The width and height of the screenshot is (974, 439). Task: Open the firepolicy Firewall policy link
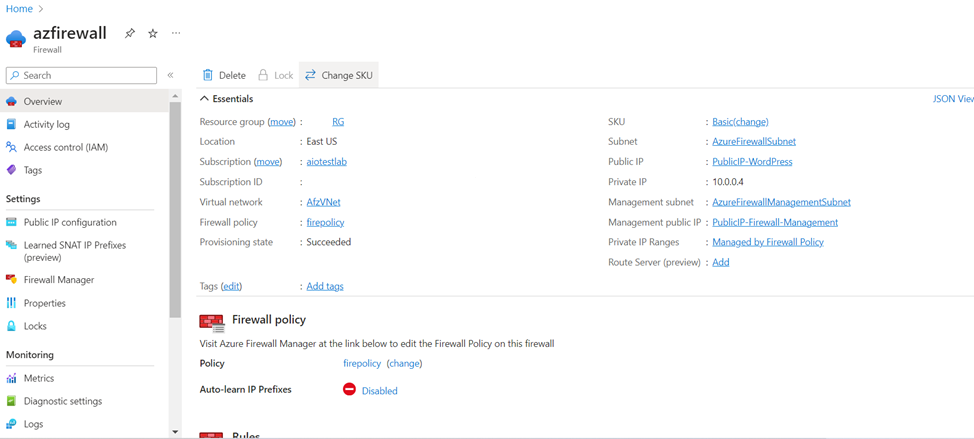[325, 222]
